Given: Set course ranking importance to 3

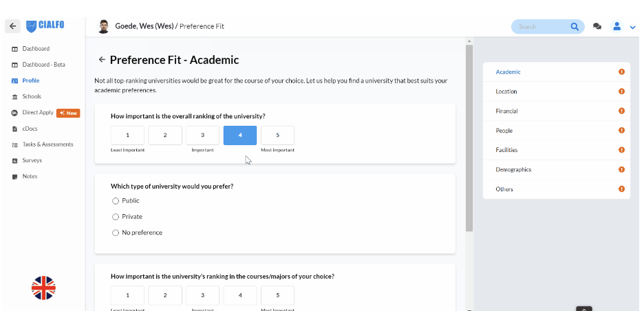Looking at the screenshot, I should (x=202, y=295).
